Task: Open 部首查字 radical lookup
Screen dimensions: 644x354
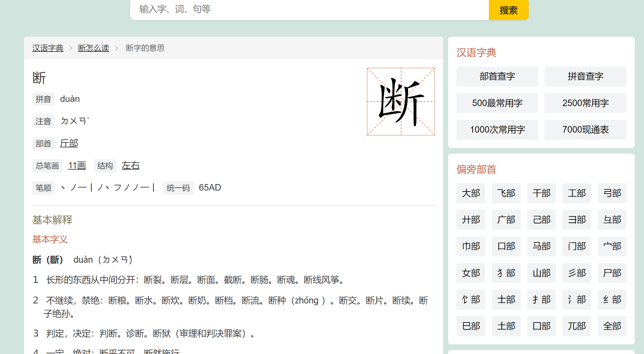Action: click(497, 76)
